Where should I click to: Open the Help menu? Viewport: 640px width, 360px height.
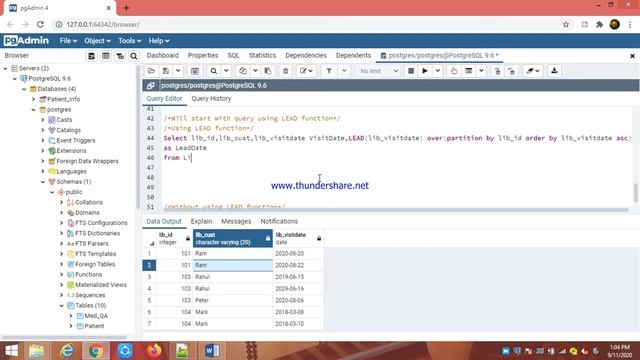159,41
